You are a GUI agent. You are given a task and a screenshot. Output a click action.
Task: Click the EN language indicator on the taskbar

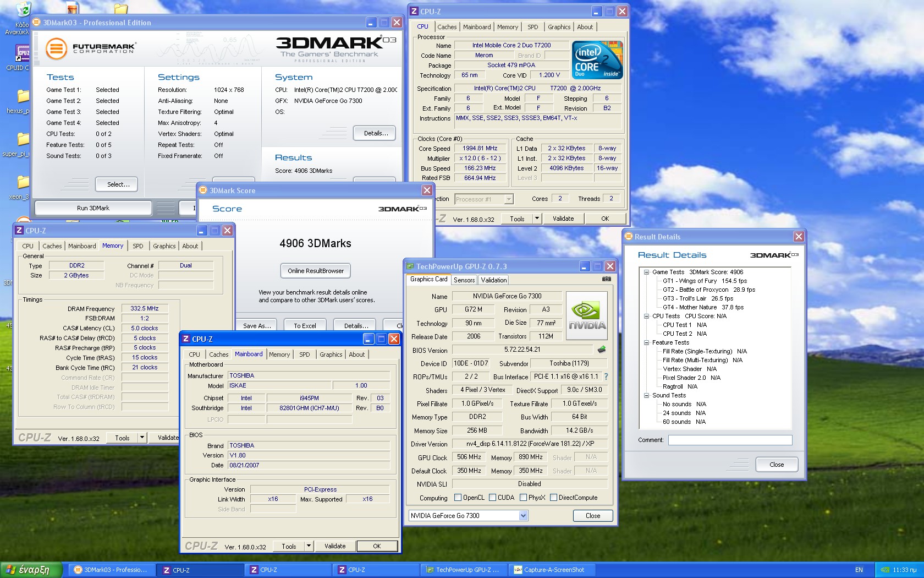859,570
